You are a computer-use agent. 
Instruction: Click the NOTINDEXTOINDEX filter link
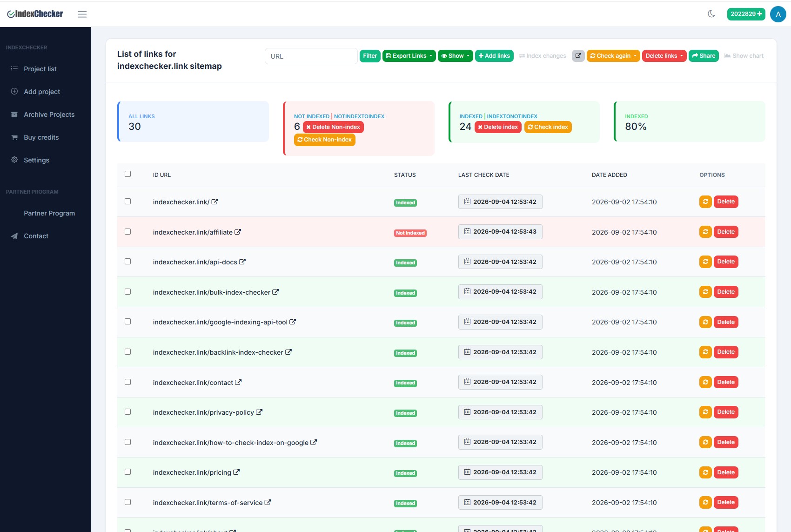click(359, 116)
